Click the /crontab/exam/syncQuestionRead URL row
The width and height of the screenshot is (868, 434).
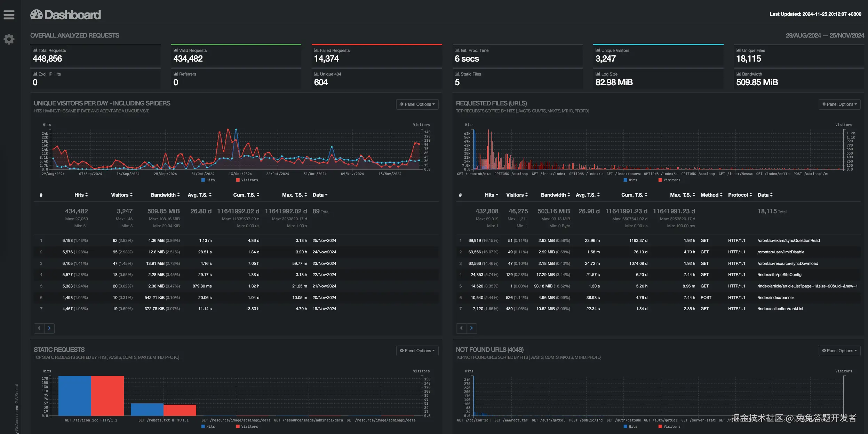(788, 240)
